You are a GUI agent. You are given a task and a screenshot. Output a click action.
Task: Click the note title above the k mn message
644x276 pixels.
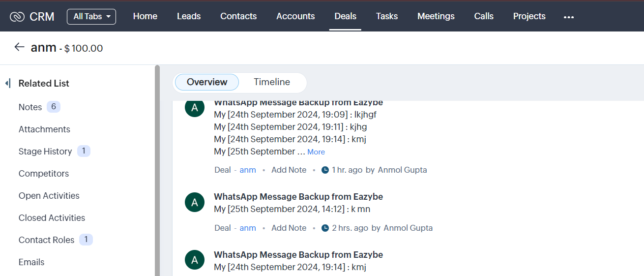(x=298, y=196)
